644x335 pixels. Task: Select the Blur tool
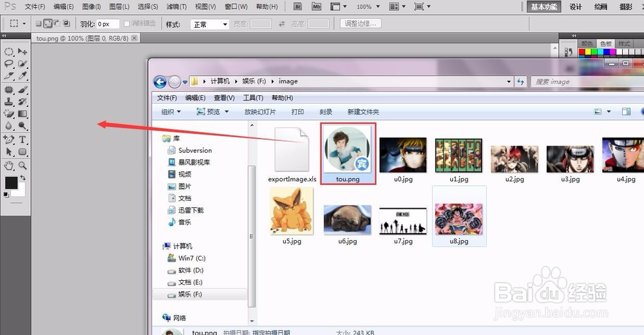(9, 126)
